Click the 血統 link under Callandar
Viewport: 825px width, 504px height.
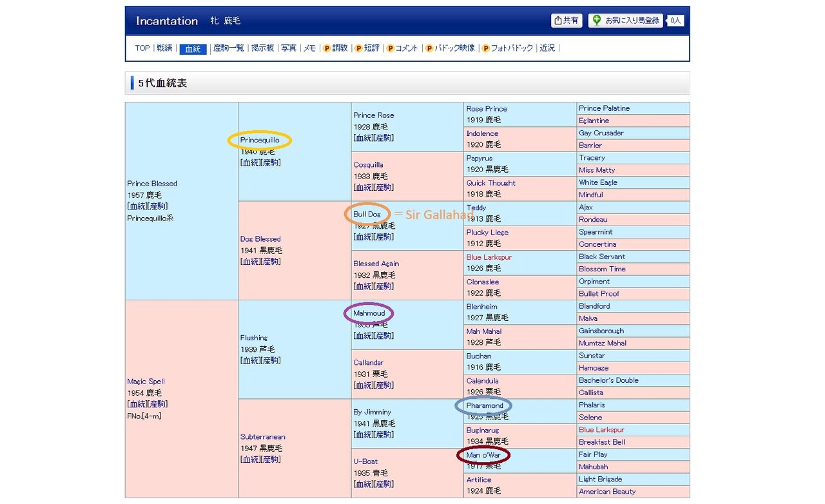click(364, 385)
